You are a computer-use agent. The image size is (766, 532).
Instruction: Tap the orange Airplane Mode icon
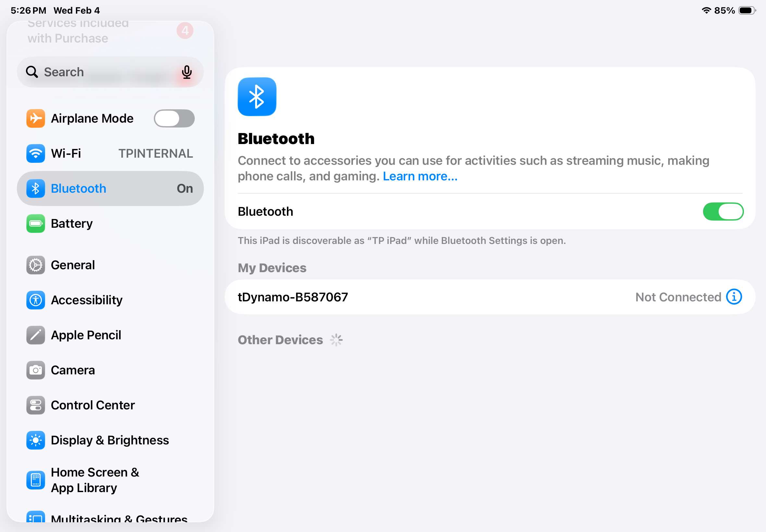(36, 118)
